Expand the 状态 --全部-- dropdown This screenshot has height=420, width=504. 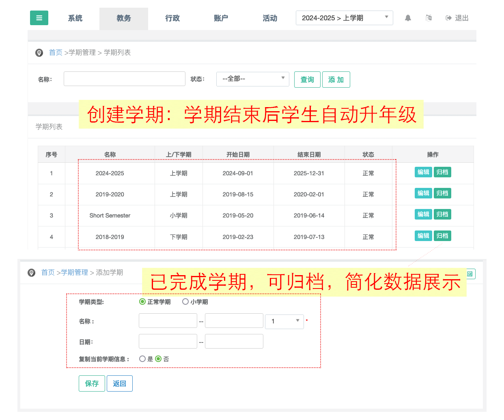point(253,79)
